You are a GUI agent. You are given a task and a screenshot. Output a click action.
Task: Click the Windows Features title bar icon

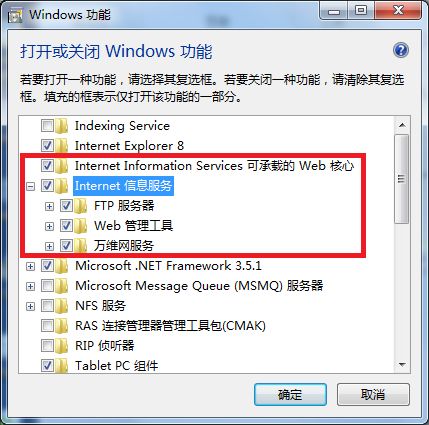tap(15, 15)
